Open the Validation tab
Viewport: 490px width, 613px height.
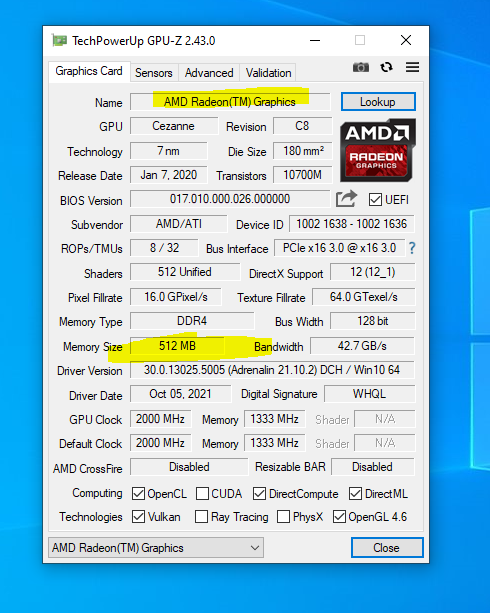pyautogui.click(x=268, y=73)
